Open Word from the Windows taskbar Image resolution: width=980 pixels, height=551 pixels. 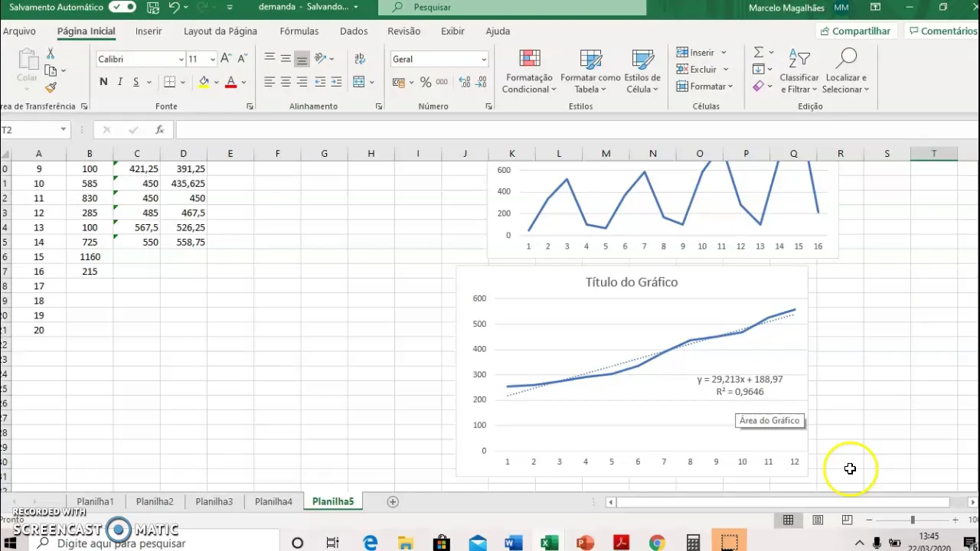tap(513, 543)
